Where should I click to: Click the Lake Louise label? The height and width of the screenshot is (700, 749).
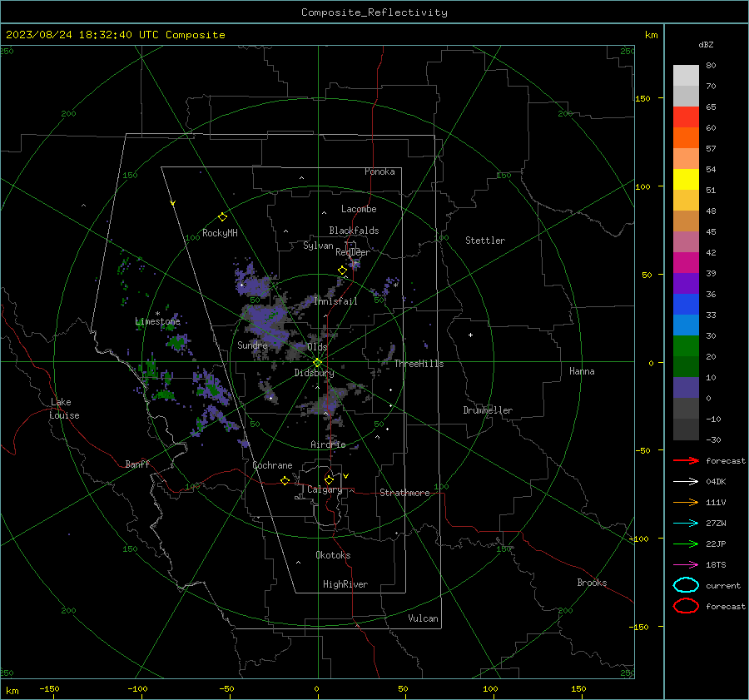coord(65,409)
